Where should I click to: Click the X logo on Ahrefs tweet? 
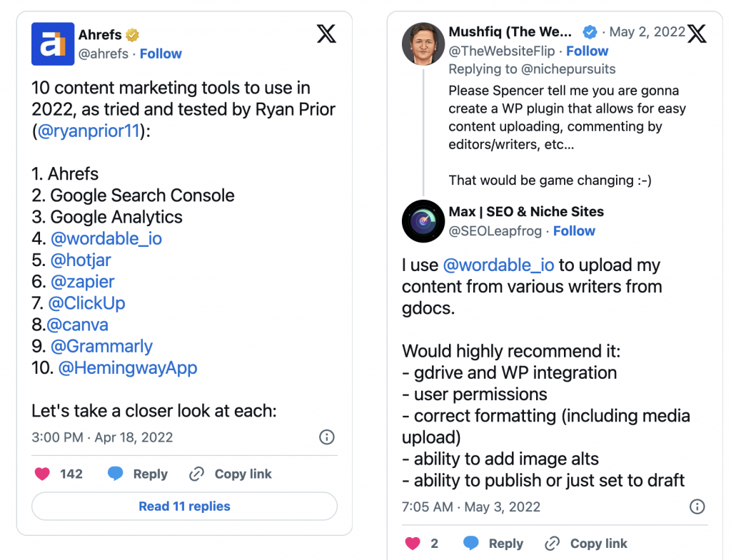tap(326, 34)
